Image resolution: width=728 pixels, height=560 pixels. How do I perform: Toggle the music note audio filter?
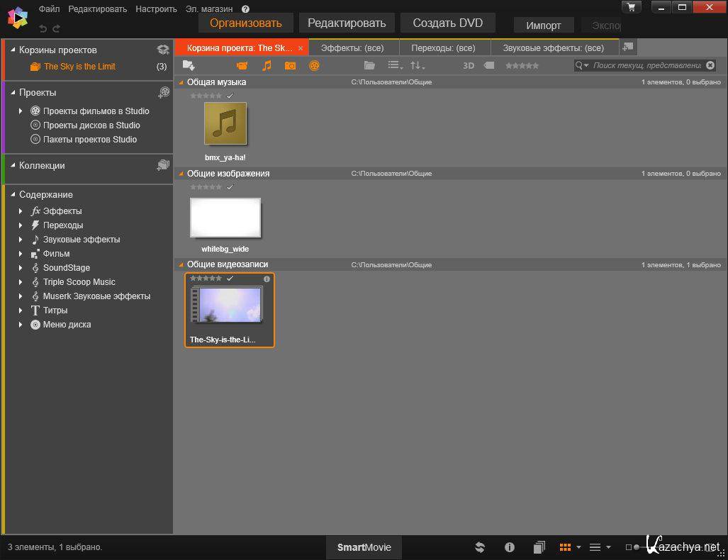[x=267, y=65]
